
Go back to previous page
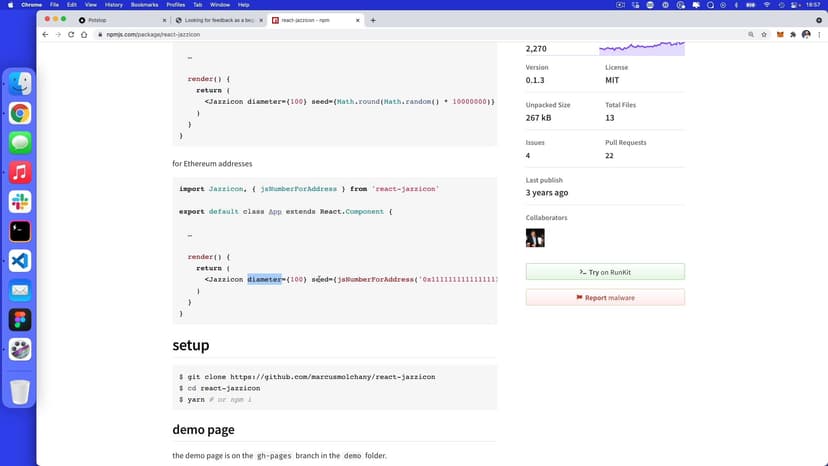click(x=45, y=35)
